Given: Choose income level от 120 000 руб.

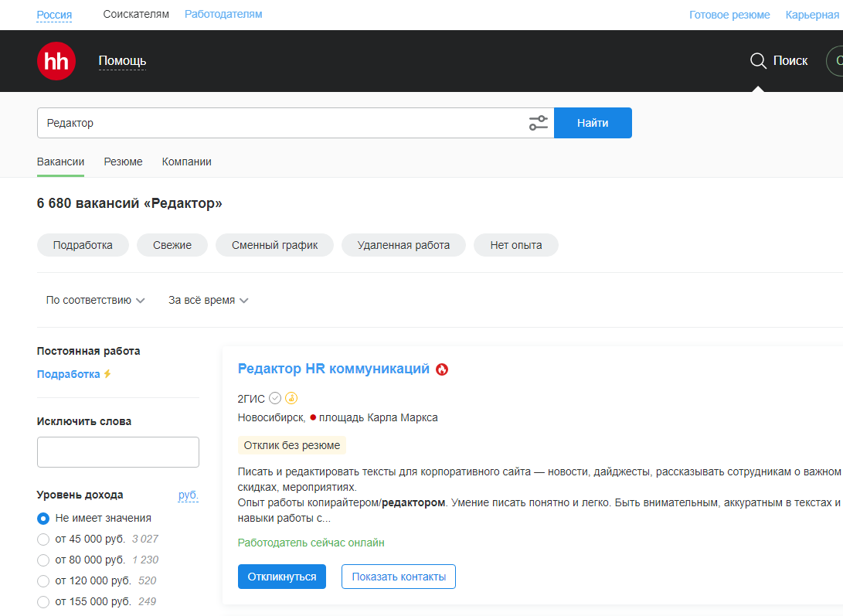Looking at the screenshot, I should (43, 580).
